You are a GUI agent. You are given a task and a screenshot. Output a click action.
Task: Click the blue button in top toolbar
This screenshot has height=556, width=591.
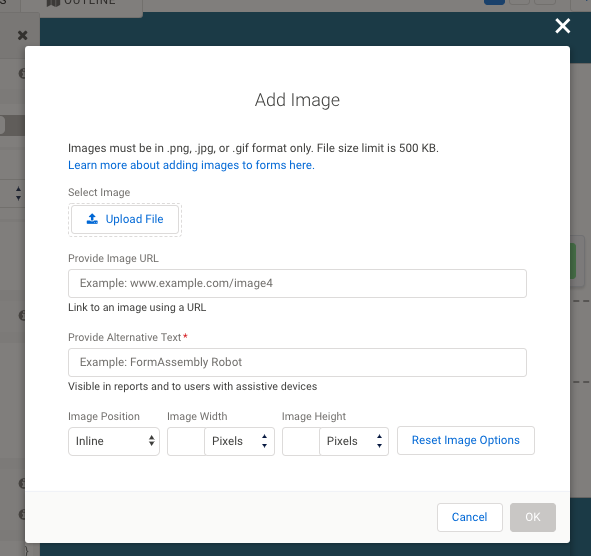coord(494,2)
